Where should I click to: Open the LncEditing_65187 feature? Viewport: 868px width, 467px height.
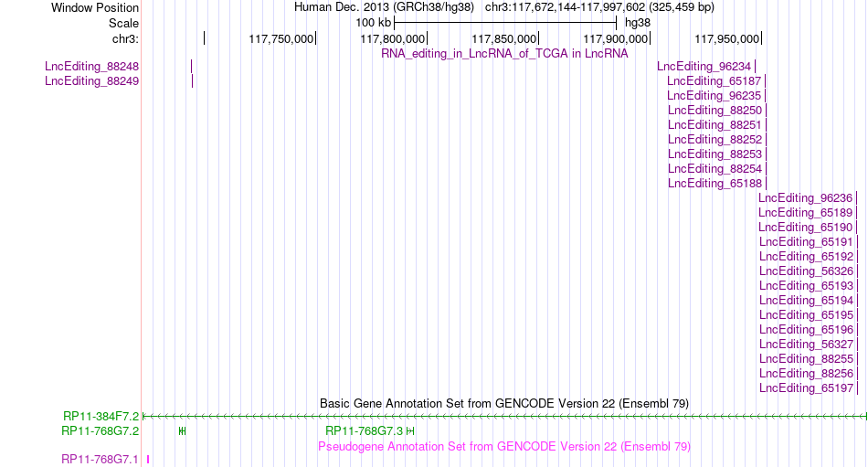coord(766,81)
